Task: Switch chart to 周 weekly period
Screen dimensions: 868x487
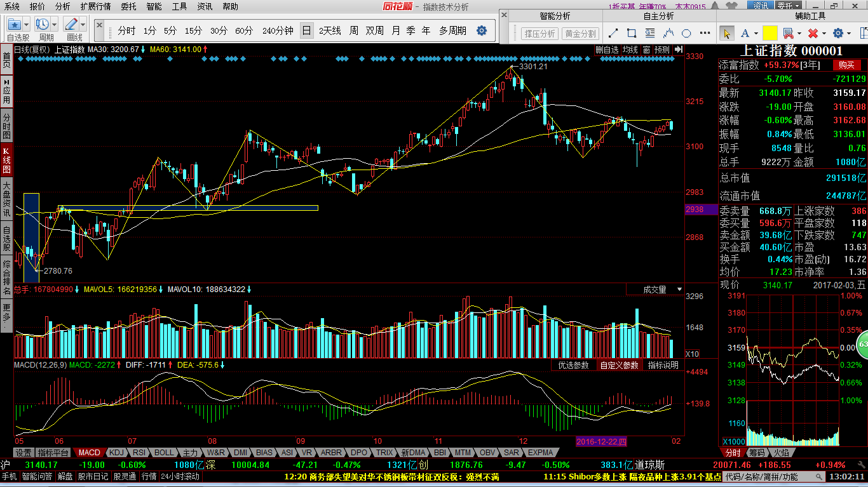Action: coord(354,30)
